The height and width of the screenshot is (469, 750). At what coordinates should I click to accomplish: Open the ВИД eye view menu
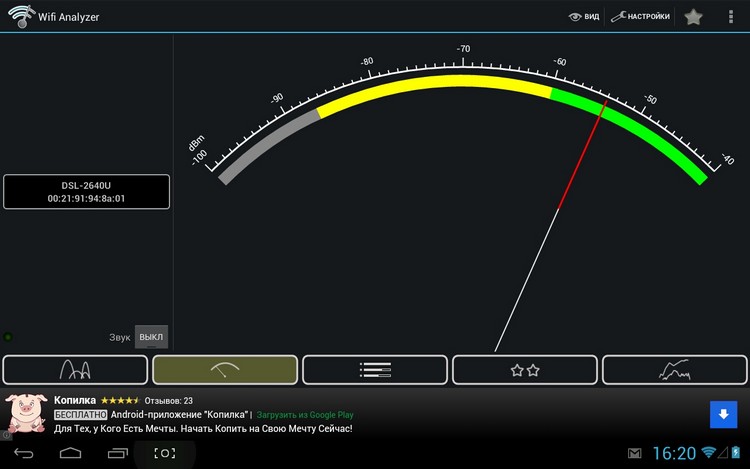584,17
